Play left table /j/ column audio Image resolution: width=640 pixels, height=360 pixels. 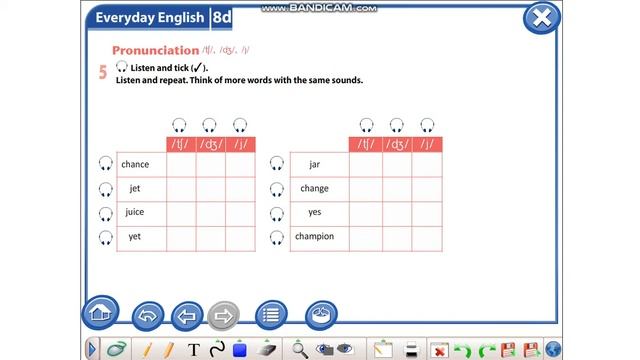tap(240, 125)
